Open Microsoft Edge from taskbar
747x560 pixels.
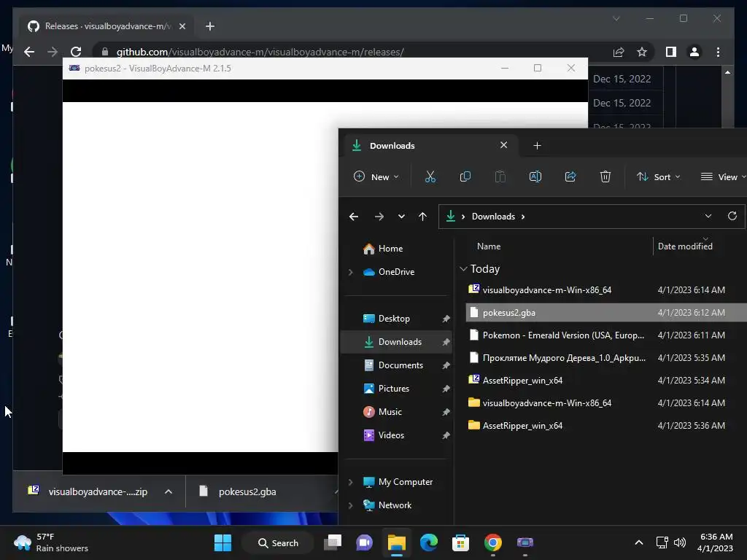pyautogui.click(x=429, y=542)
